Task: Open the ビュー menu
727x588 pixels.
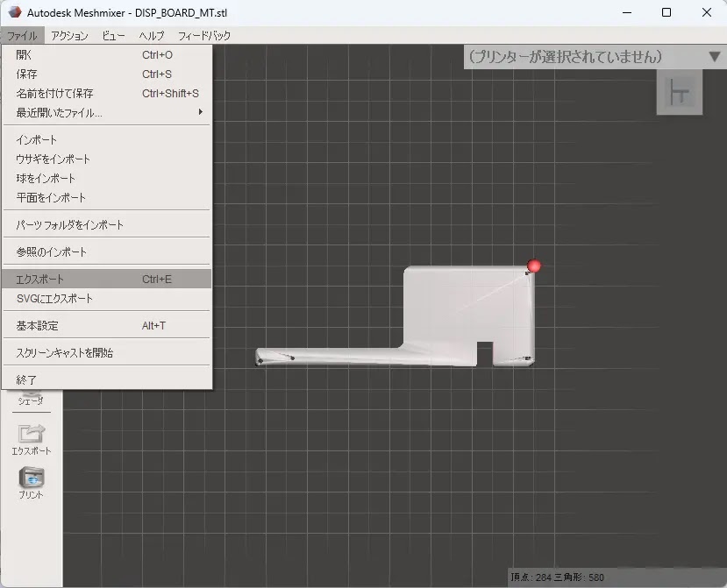Action: (x=114, y=36)
